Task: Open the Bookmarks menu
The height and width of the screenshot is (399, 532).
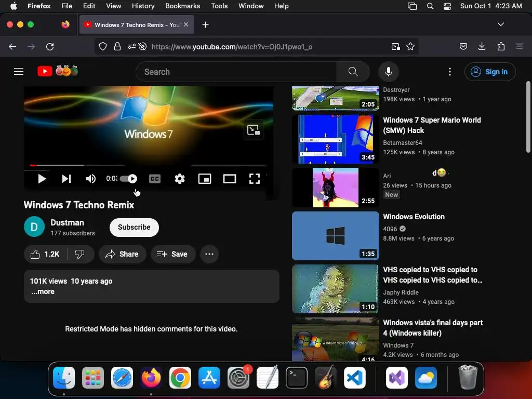Action: point(182,6)
